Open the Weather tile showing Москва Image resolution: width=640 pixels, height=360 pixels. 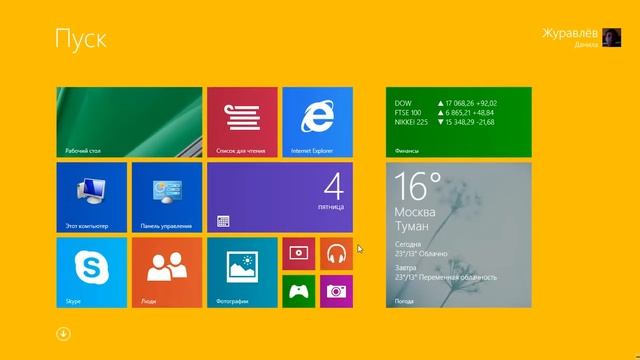pyautogui.click(x=459, y=235)
